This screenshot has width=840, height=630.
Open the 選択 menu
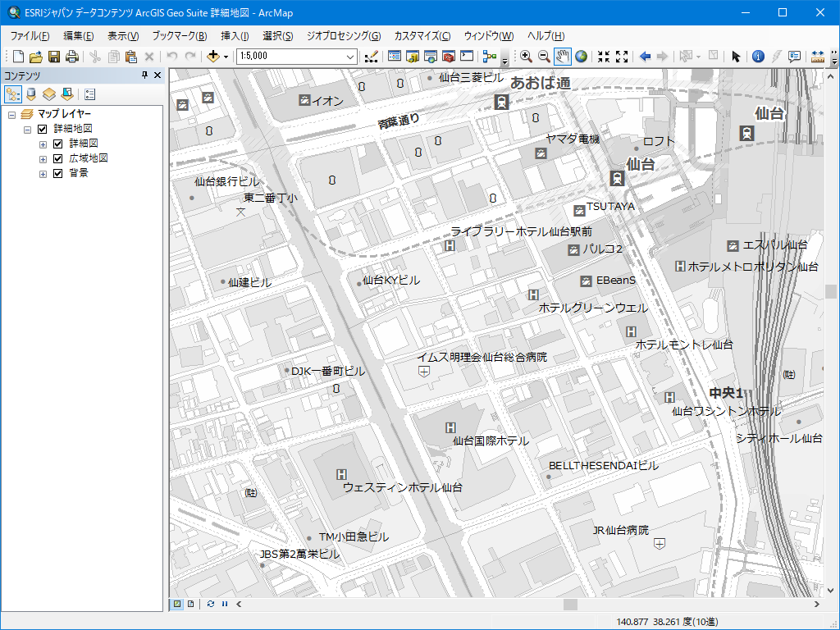[277, 36]
